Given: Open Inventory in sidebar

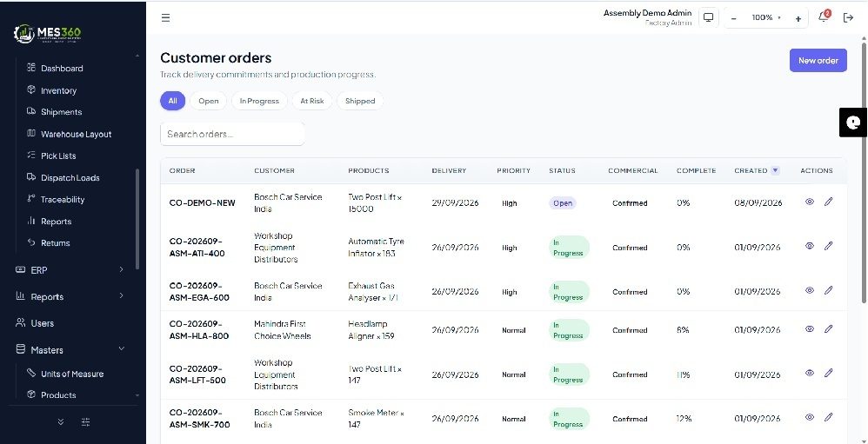Looking at the screenshot, I should tap(58, 90).
